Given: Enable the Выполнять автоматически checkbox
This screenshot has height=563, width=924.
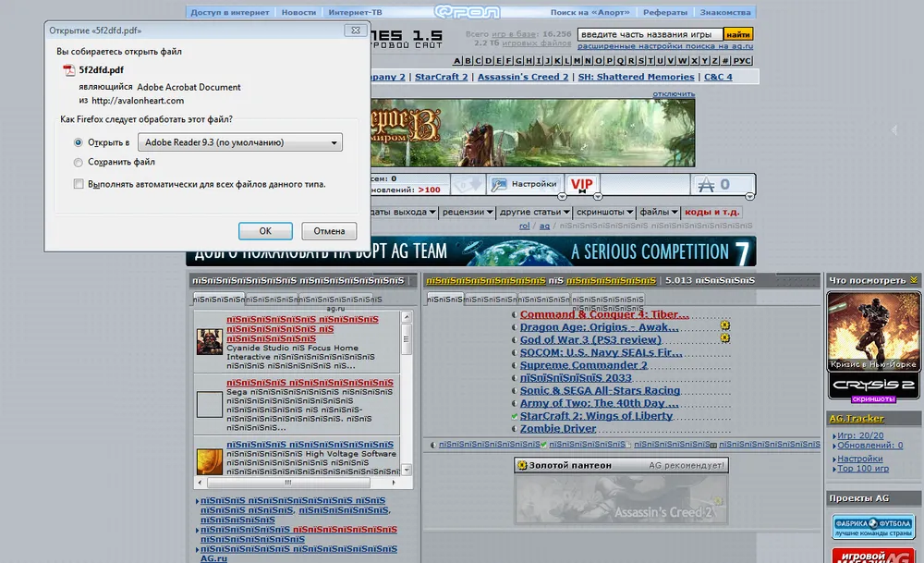Looking at the screenshot, I should click(x=79, y=184).
